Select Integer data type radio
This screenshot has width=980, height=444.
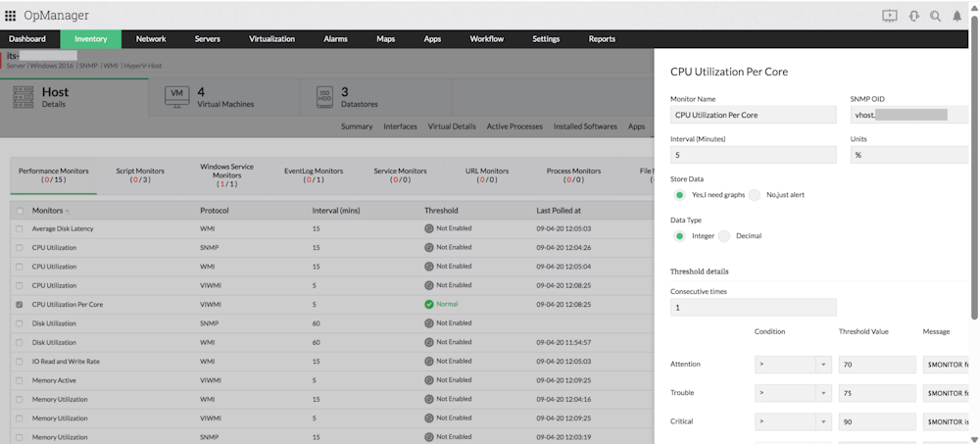(x=679, y=236)
